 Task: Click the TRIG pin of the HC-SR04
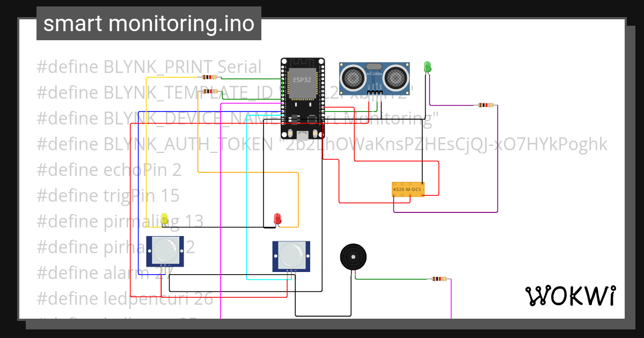click(373, 92)
